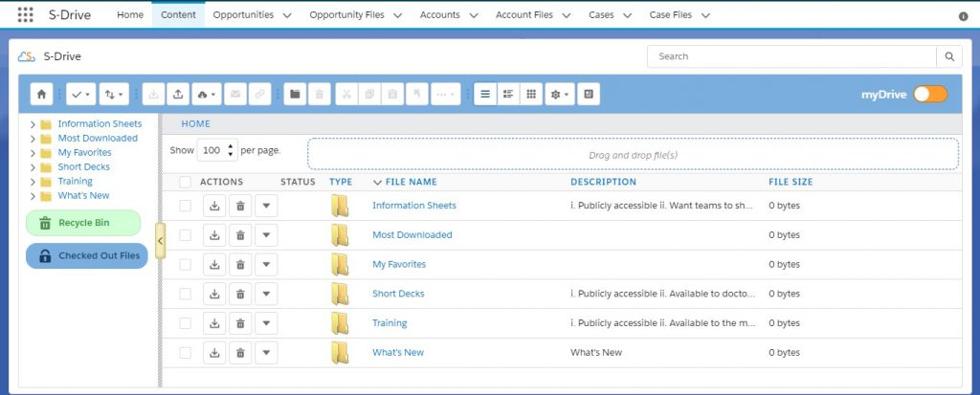
Task: Check the What's New row checkbox
Action: 185,353
